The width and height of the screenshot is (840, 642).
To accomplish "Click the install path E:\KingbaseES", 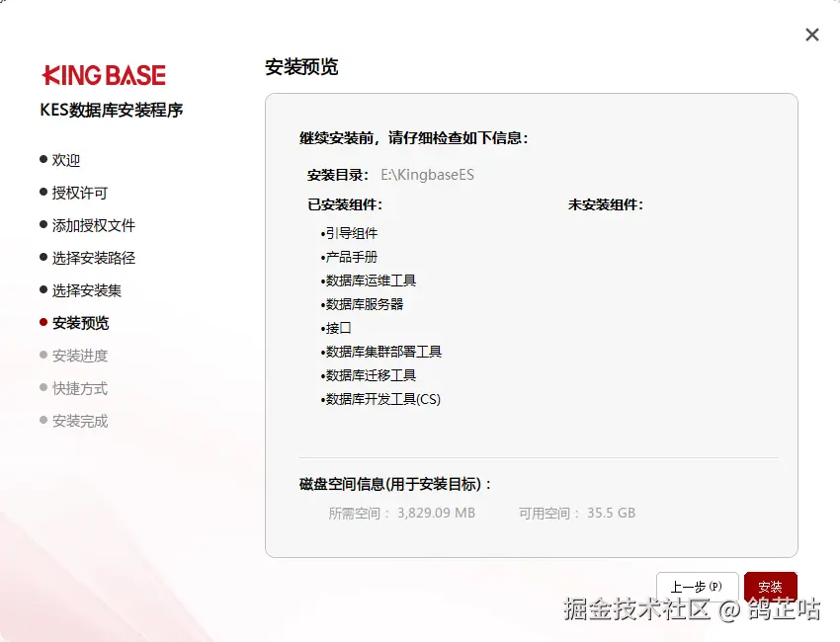I will coord(428,175).
